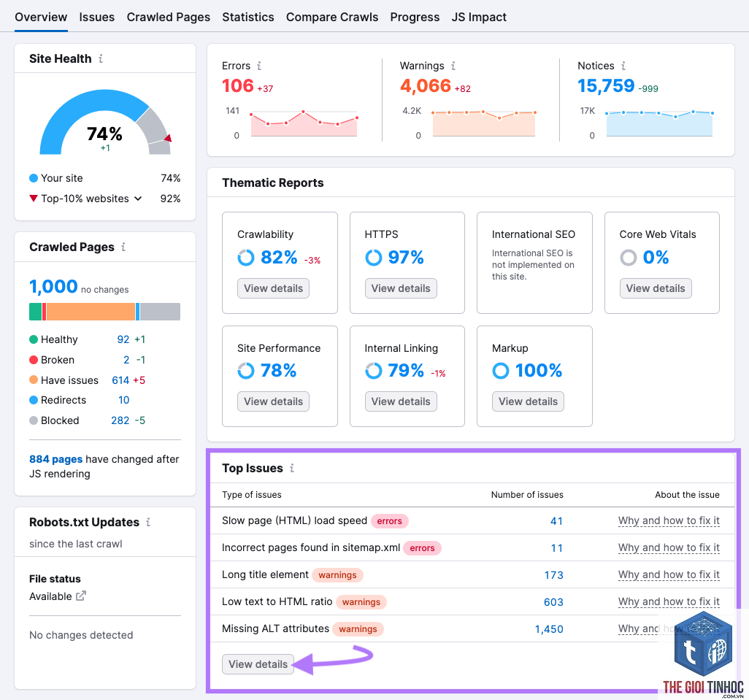Click the 106 errors count

(238, 86)
